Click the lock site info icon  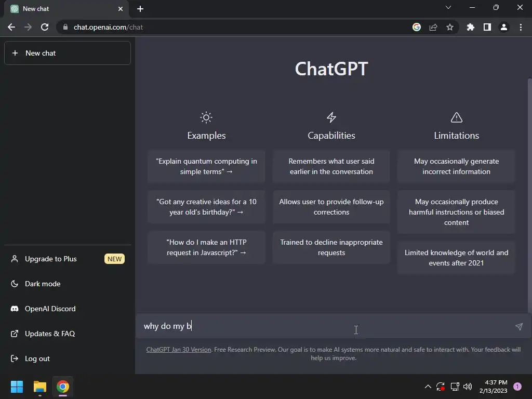(x=65, y=27)
